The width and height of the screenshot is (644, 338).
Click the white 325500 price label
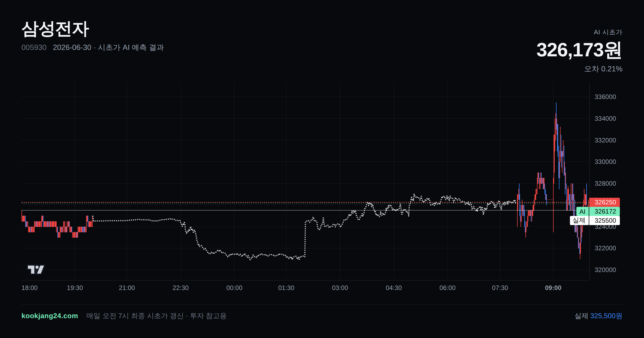(x=604, y=221)
